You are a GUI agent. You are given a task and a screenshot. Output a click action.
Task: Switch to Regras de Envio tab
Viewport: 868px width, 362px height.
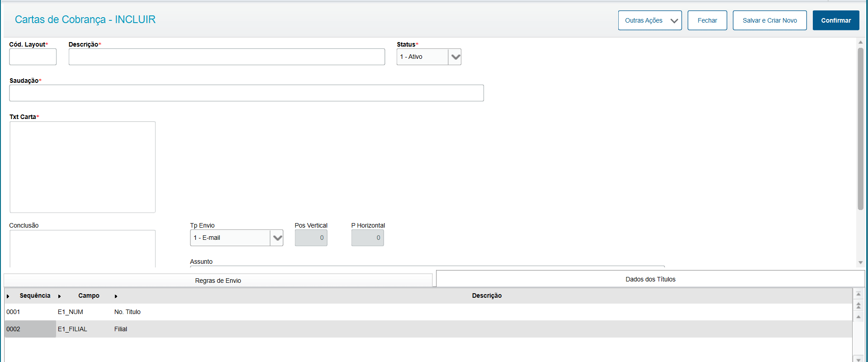[x=218, y=281]
